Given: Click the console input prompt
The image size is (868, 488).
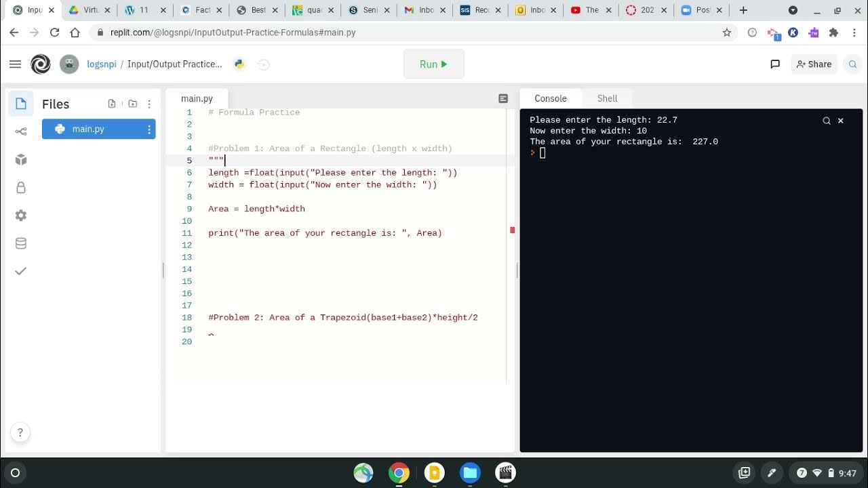Looking at the screenshot, I should coord(542,153).
